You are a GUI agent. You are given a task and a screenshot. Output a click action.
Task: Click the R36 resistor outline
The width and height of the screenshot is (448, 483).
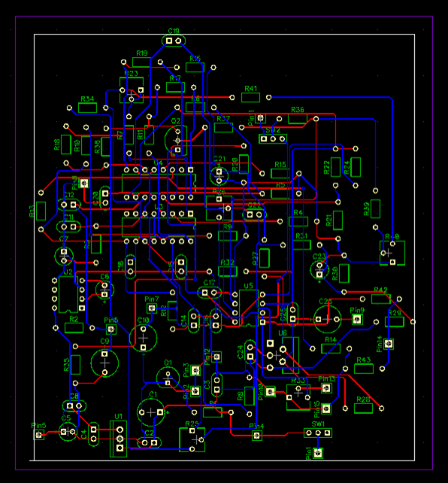[x=298, y=119]
